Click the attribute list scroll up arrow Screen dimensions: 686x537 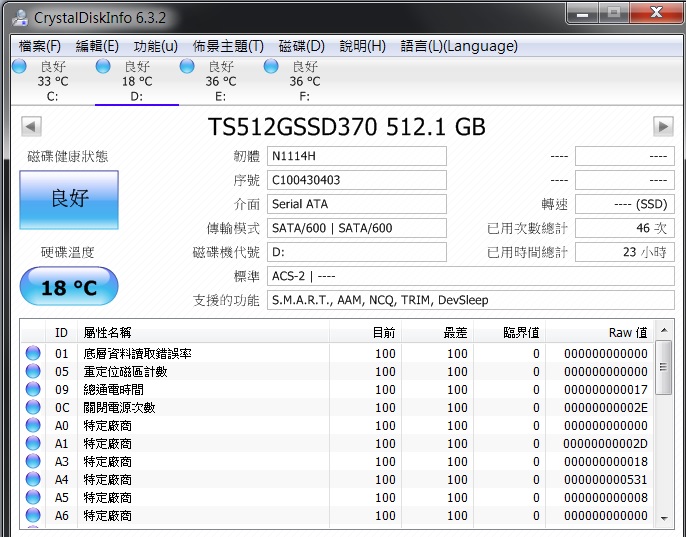point(664,330)
